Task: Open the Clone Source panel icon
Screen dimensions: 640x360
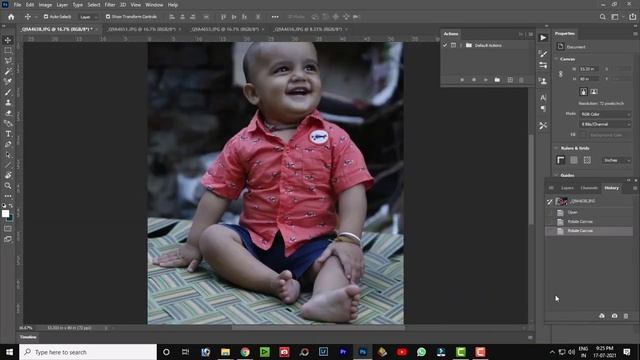Action: click(543, 81)
